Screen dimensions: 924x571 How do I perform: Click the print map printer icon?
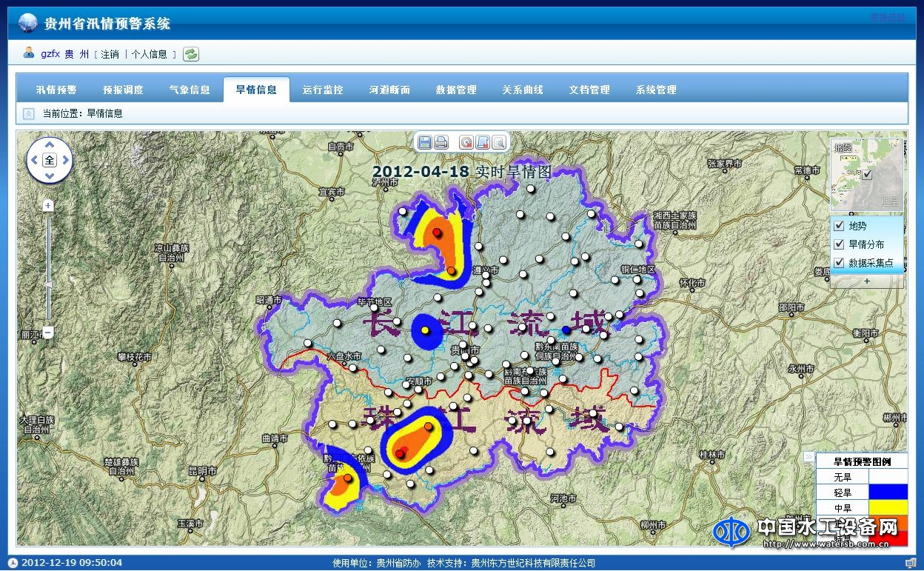click(x=441, y=142)
